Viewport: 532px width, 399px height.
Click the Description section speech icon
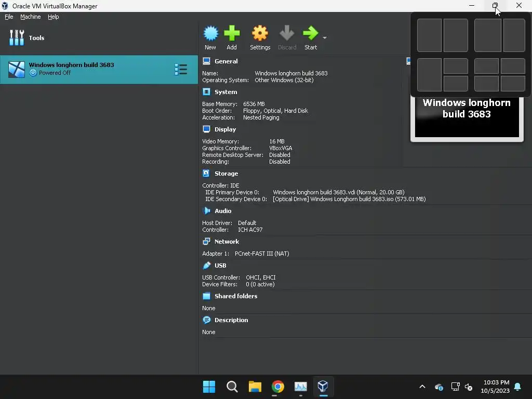pos(206,320)
